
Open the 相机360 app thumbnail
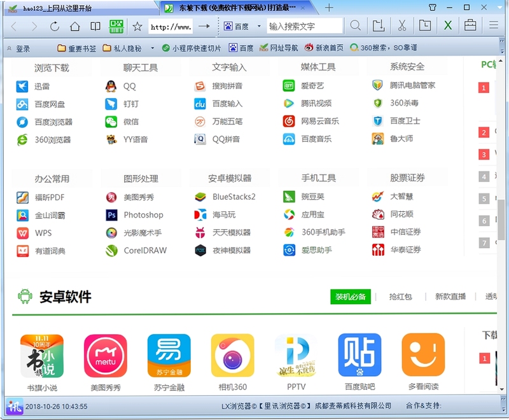pos(232,356)
